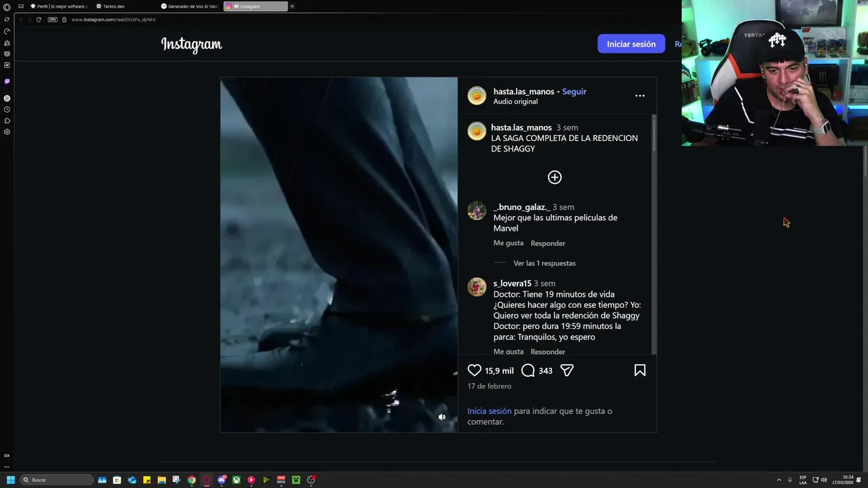The width and height of the screenshot is (868, 488).
Task: Click Me gusta under bruno_galaz comment
Action: [509, 243]
